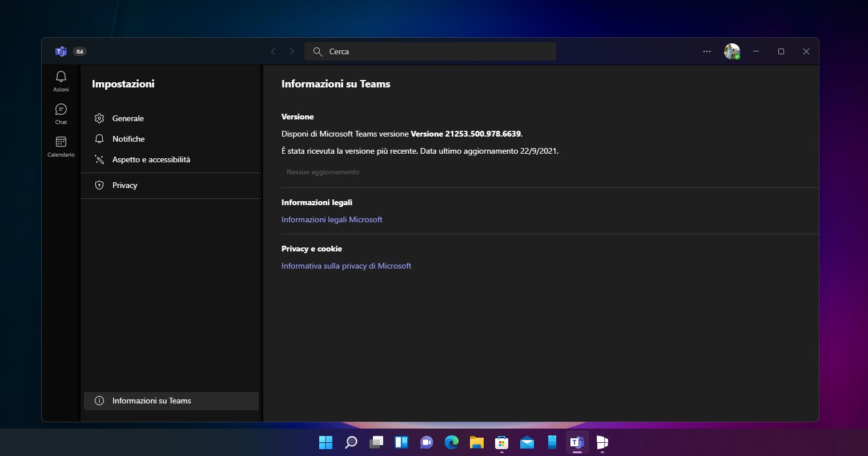The image size is (868, 456).
Task: Click the R4 badge next to the Teams logo
Action: tap(80, 51)
